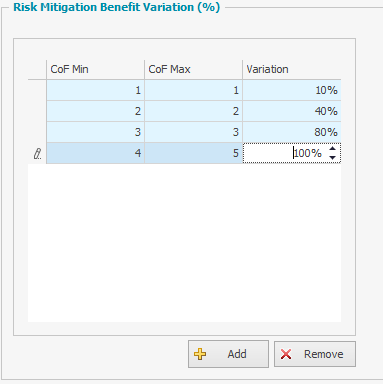
Task: Sort by the Variation column header
Action: pyautogui.click(x=292, y=69)
